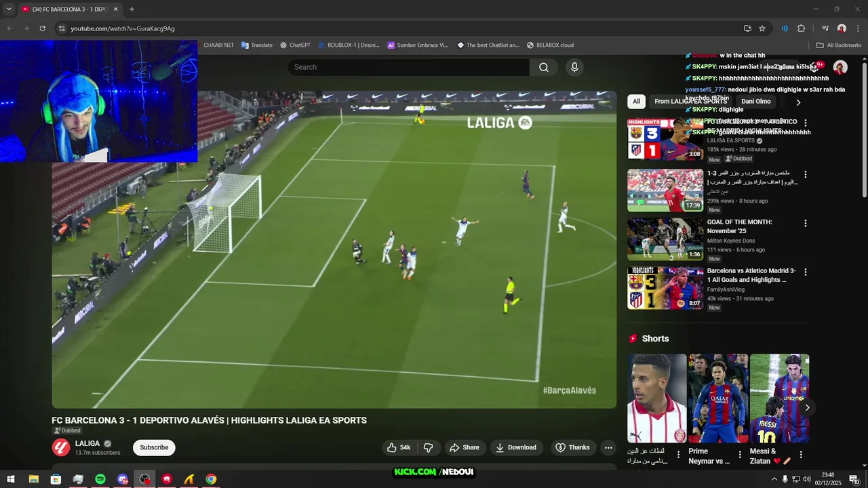Open the Windows Start menu
The width and height of the screenshot is (868, 488).
pyautogui.click(x=11, y=479)
